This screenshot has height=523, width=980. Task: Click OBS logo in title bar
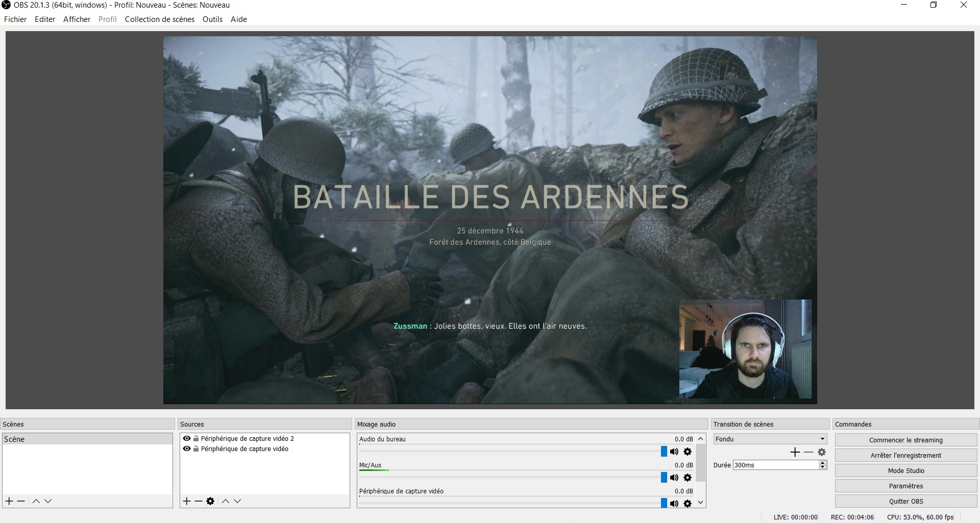point(7,5)
